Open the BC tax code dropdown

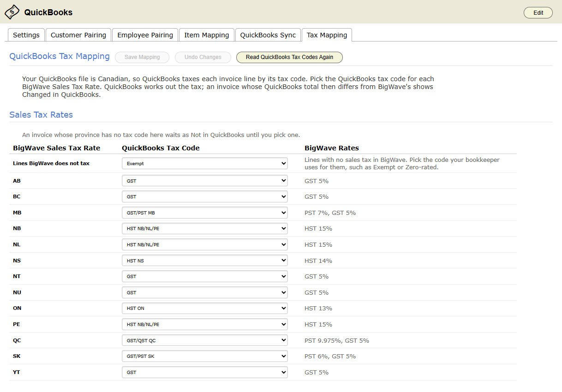[205, 196]
